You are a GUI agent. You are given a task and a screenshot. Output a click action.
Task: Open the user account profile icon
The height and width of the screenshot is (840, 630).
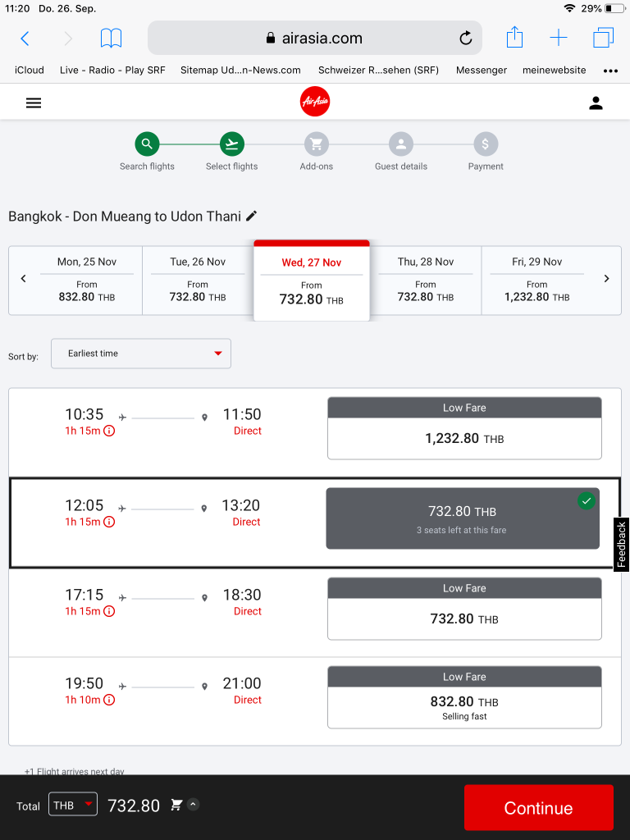click(x=596, y=103)
